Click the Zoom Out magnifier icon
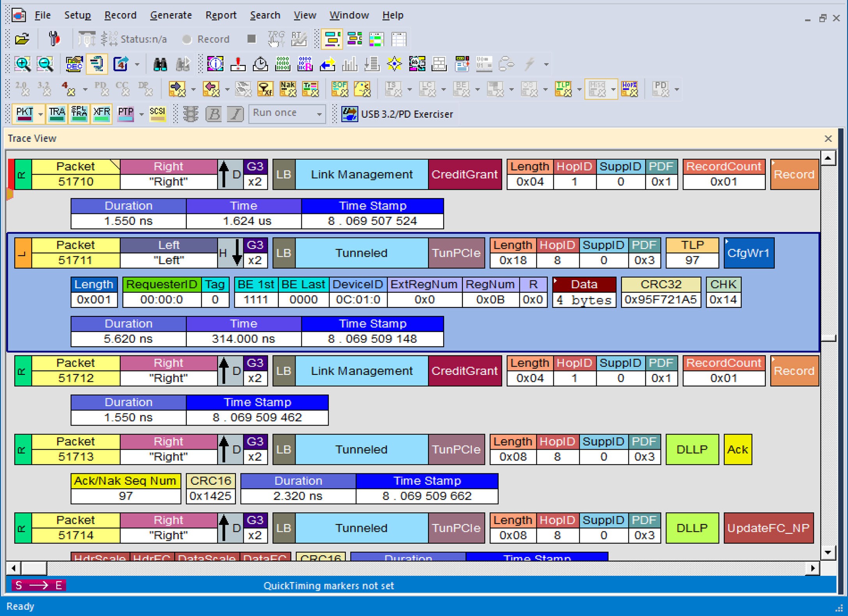This screenshot has width=848, height=616. (x=45, y=64)
